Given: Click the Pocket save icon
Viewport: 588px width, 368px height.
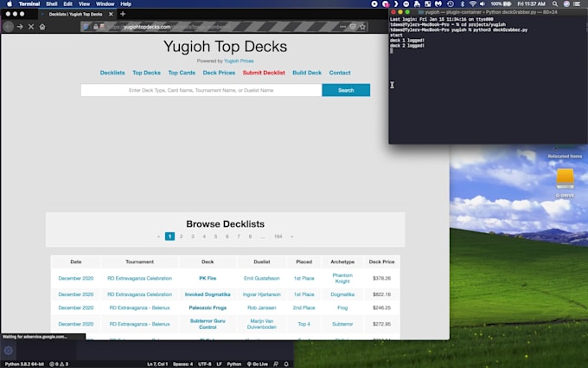Looking at the screenshot, I should pos(353,27).
